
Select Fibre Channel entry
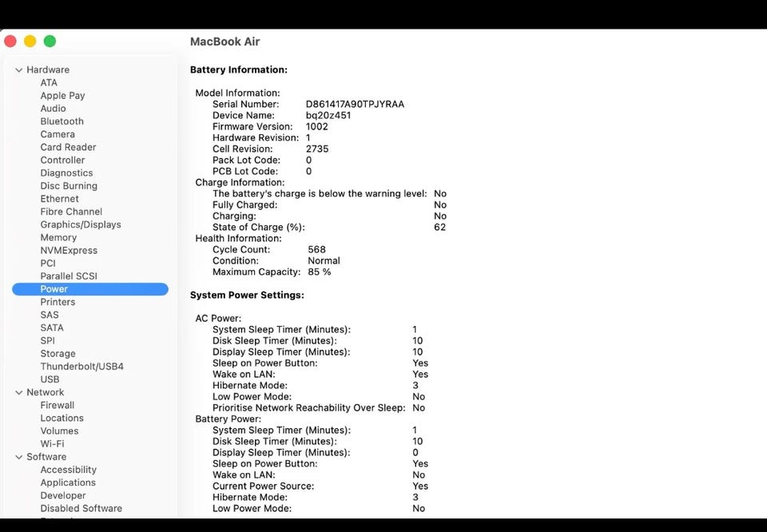click(x=71, y=212)
